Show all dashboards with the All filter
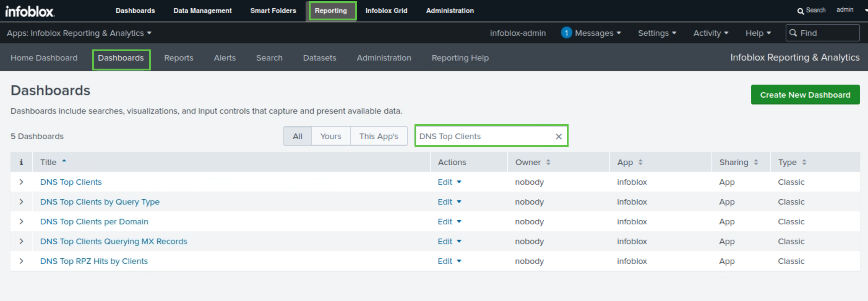868x301 pixels. 298,136
